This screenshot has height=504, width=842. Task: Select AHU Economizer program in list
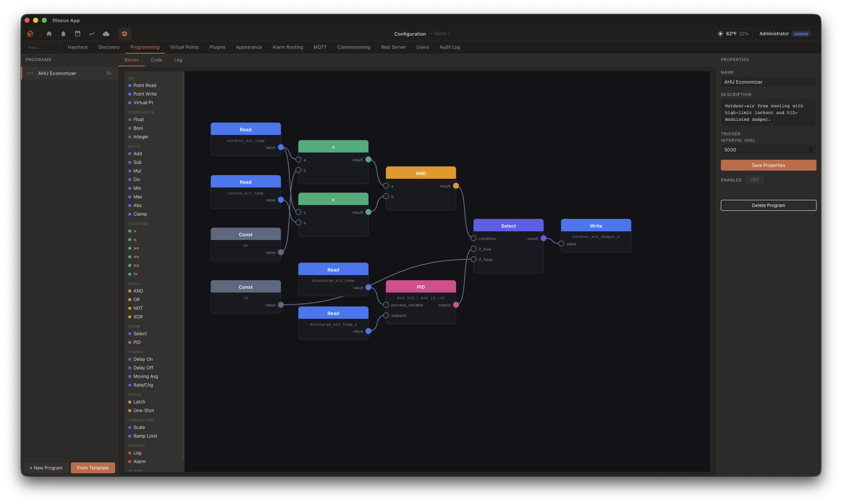tap(70, 73)
